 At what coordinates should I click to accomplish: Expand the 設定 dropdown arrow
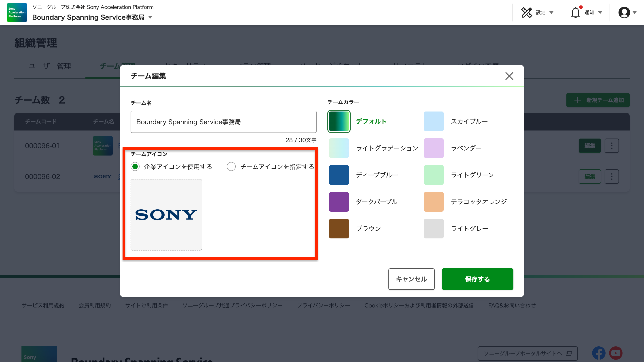(x=551, y=13)
